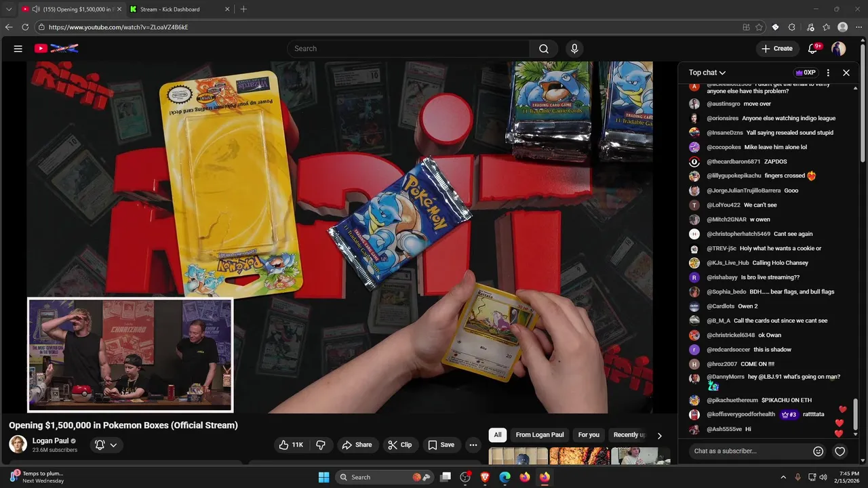Select the From Logan Paul chip
Viewport: 868px width, 488px height.
540,435
